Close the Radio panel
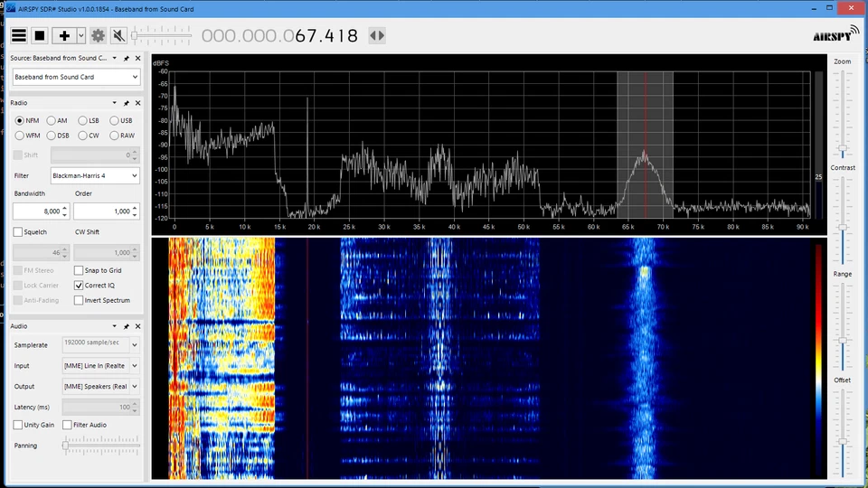Viewport: 868px width, 488px height. [x=137, y=103]
